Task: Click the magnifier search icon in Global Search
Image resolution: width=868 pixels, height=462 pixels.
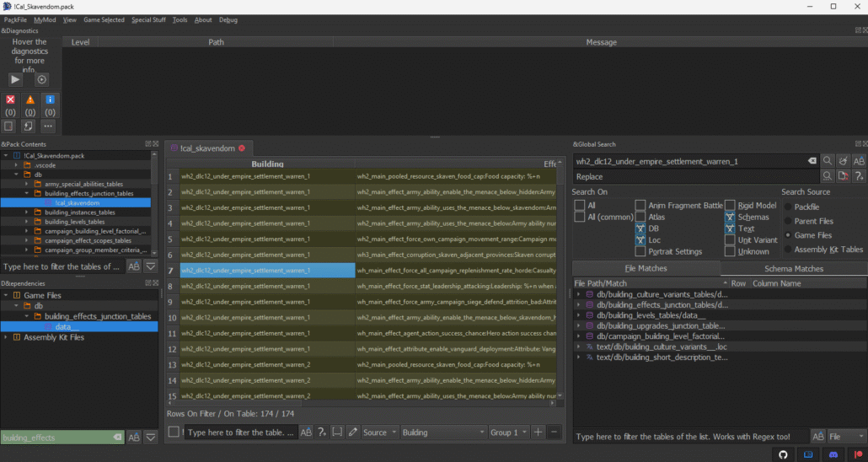Action: [828, 161]
